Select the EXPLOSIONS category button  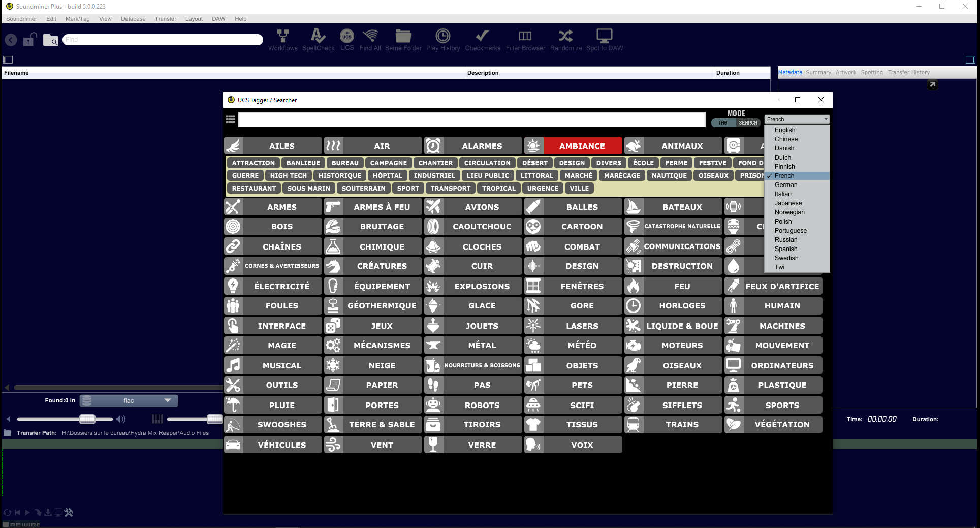click(x=473, y=286)
